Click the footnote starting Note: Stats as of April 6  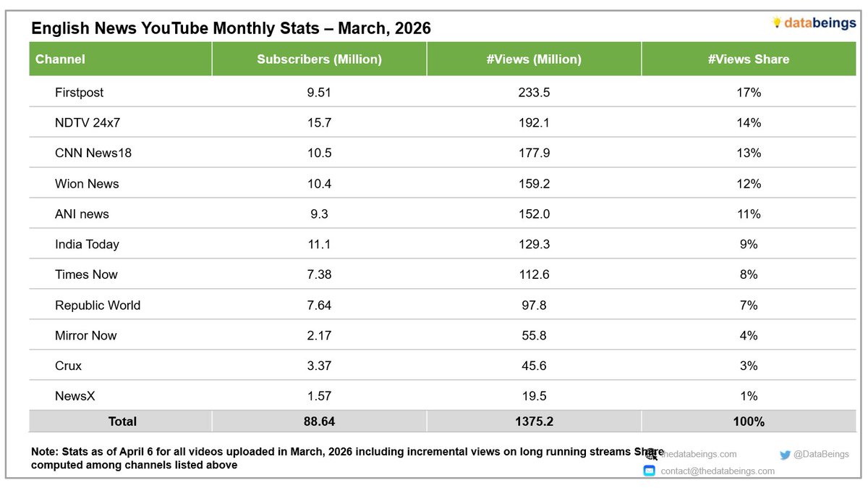347,459
